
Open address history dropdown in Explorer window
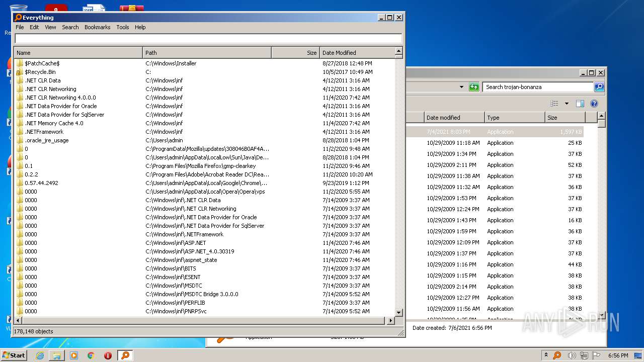(x=461, y=87)
